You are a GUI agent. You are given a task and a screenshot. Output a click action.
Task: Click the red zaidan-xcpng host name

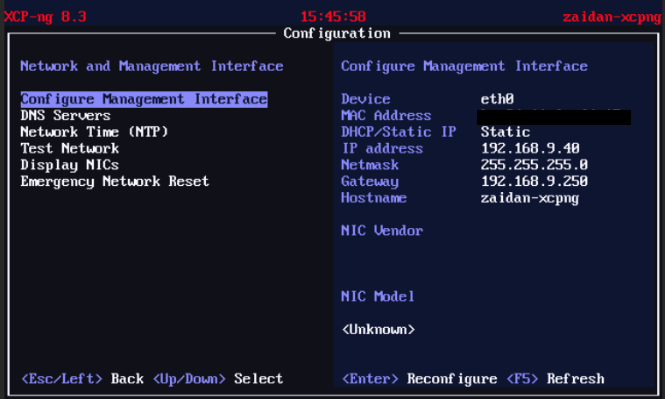612,17
